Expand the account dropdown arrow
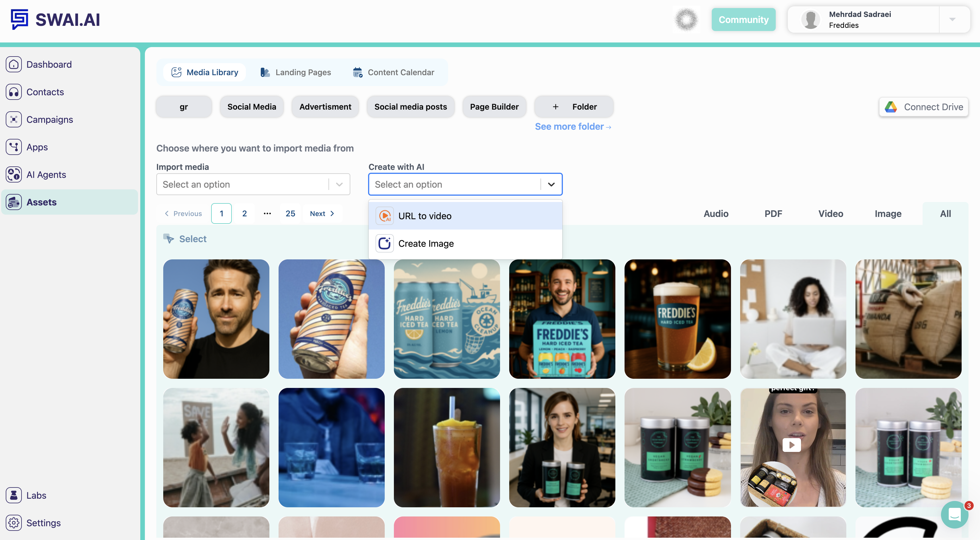Image resolution: width=980 pixels, height=540 pixels. click(x=952, y=20)
